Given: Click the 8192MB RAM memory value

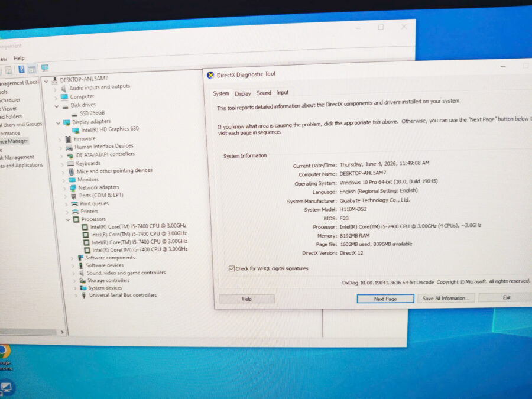Looking at the screenshot, I should click(355, 236).
